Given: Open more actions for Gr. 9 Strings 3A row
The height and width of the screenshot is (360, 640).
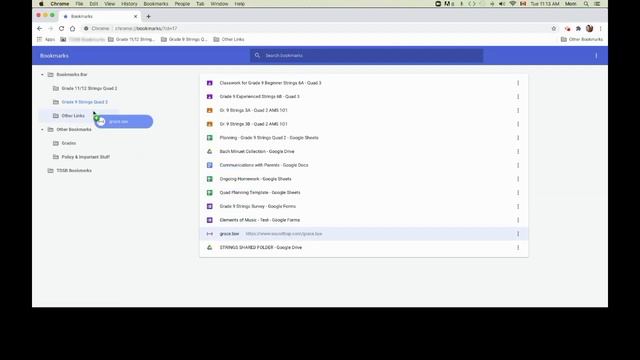Looking at the screenshot, I should point(518,110).
